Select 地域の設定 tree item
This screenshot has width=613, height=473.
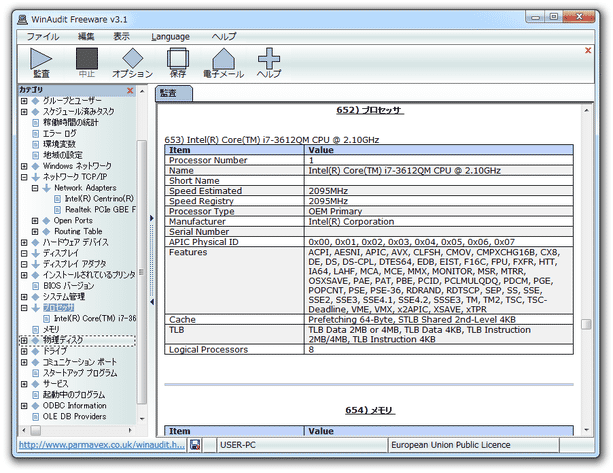pyautogui.click(x=63, y=155)
